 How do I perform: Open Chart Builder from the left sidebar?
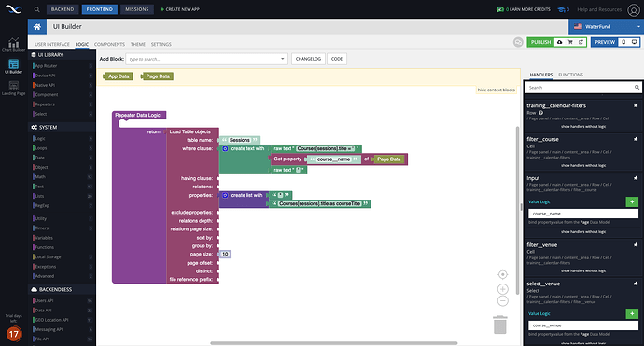(14, 45)
